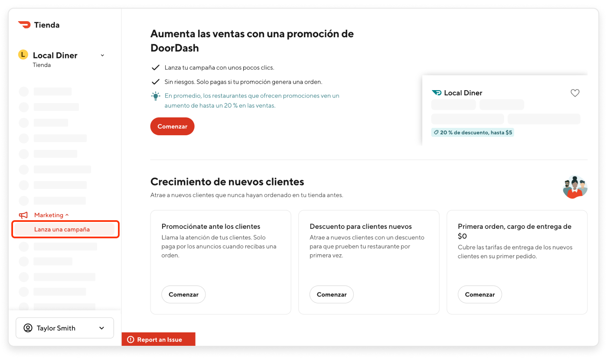Click the Report an Issue button
This screenshot has height=364, width=607.
159,340
